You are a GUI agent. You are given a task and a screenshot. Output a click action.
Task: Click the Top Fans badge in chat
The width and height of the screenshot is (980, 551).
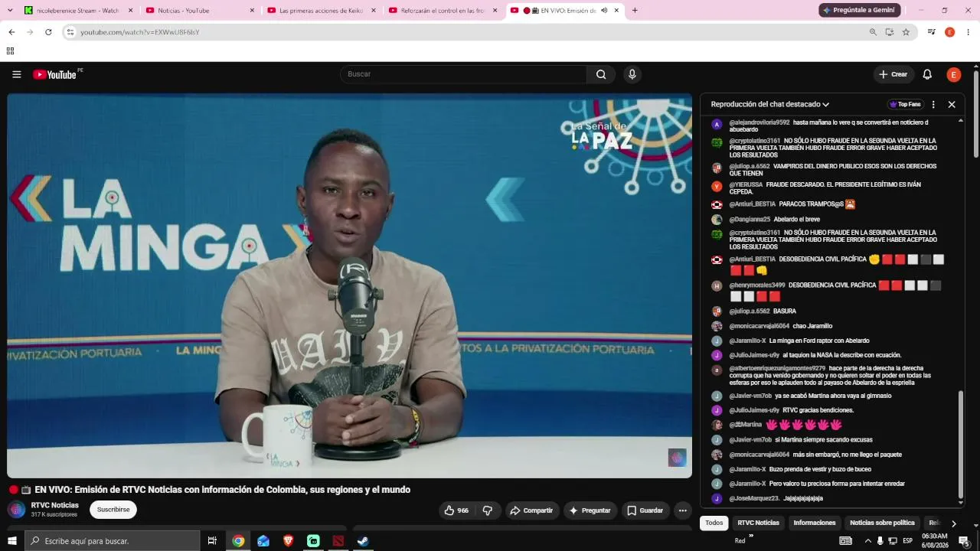click(905, 104)
